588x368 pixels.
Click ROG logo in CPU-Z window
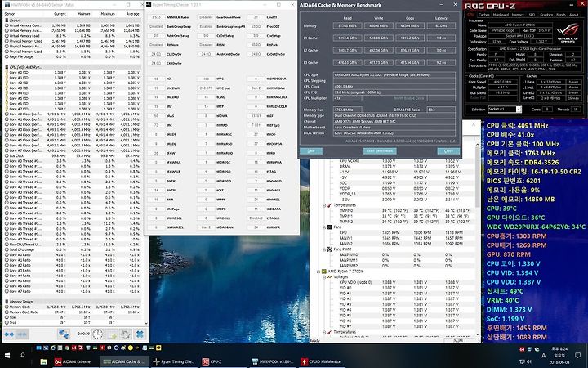(568, 32)
